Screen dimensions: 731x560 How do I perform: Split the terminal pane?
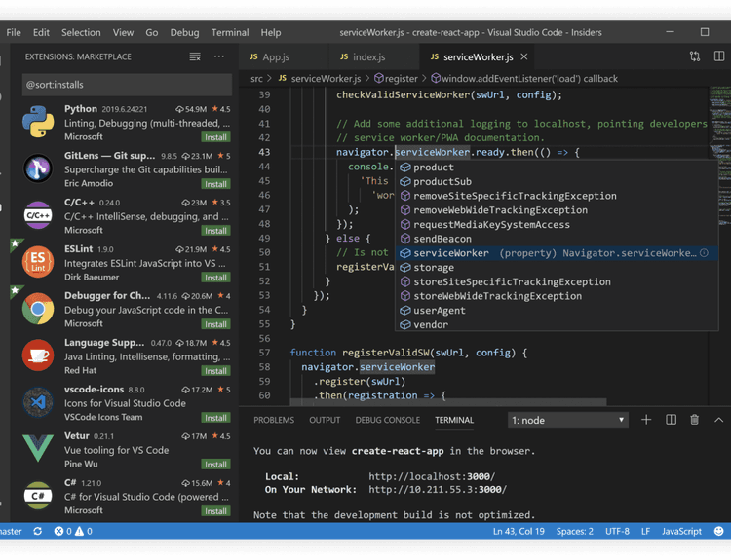pyautogui.click(x=671, y=420)
